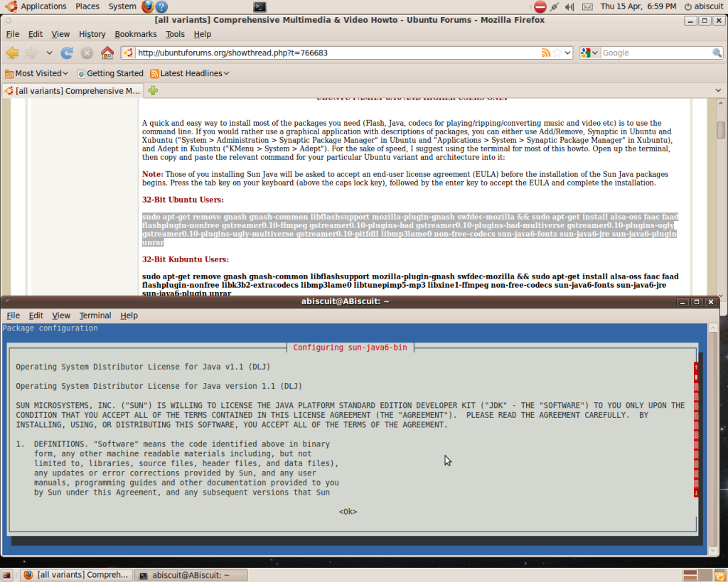Open the back/forward history dropdown arrow
Image resolution: width=728 pixels, height=582 pixels.
(49, 53)
